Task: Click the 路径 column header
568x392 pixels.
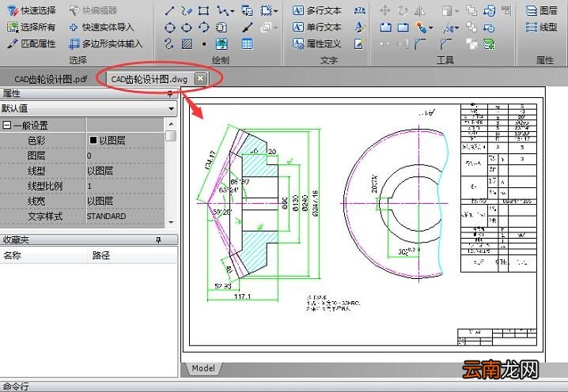Action: (x=133, y=255)
